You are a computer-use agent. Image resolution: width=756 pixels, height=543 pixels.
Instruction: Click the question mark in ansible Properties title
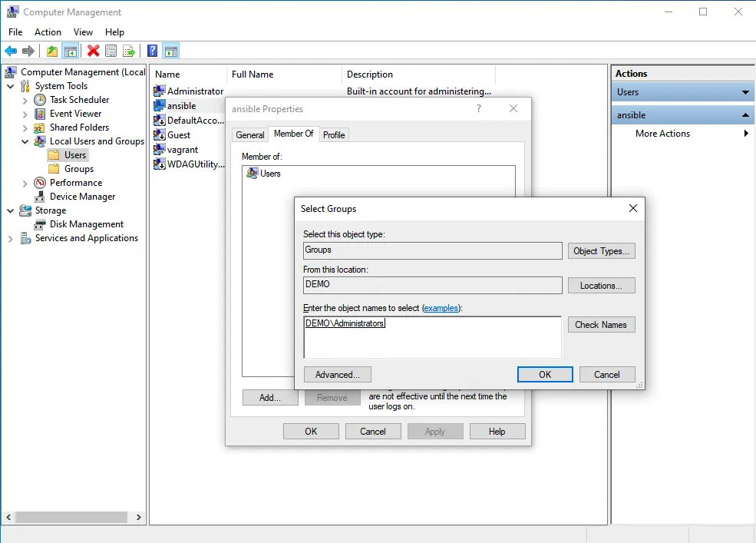(479, 108)
